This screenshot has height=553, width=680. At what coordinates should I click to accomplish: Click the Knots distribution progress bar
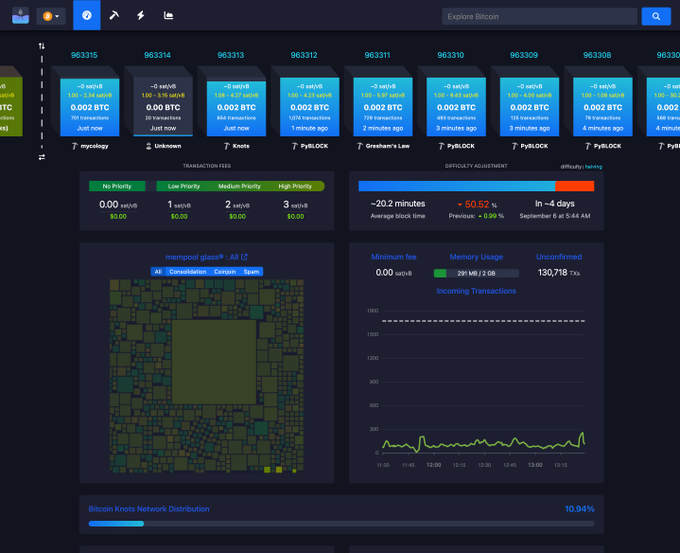(x=341, y=524)
